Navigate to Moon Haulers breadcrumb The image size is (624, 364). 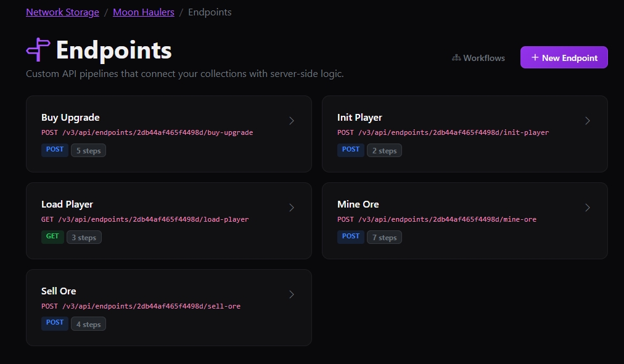point(144,12)
